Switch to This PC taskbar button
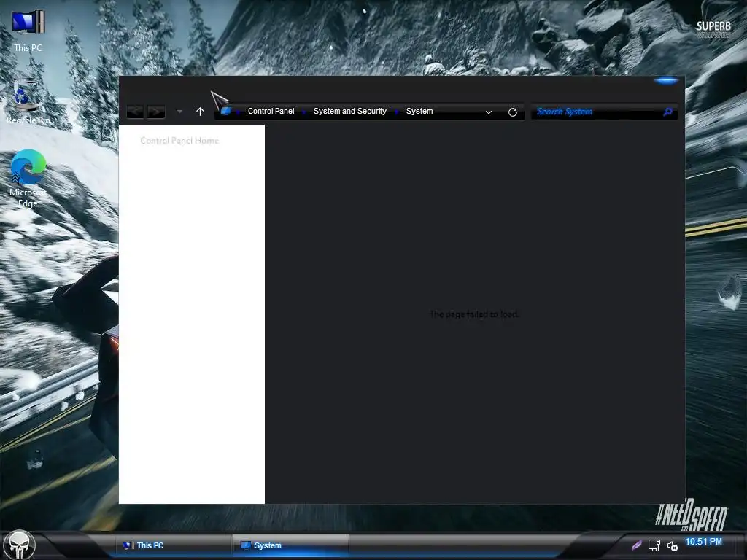This screenshot has width=747, height=560. pyautogui.click(x=172, y=545)
